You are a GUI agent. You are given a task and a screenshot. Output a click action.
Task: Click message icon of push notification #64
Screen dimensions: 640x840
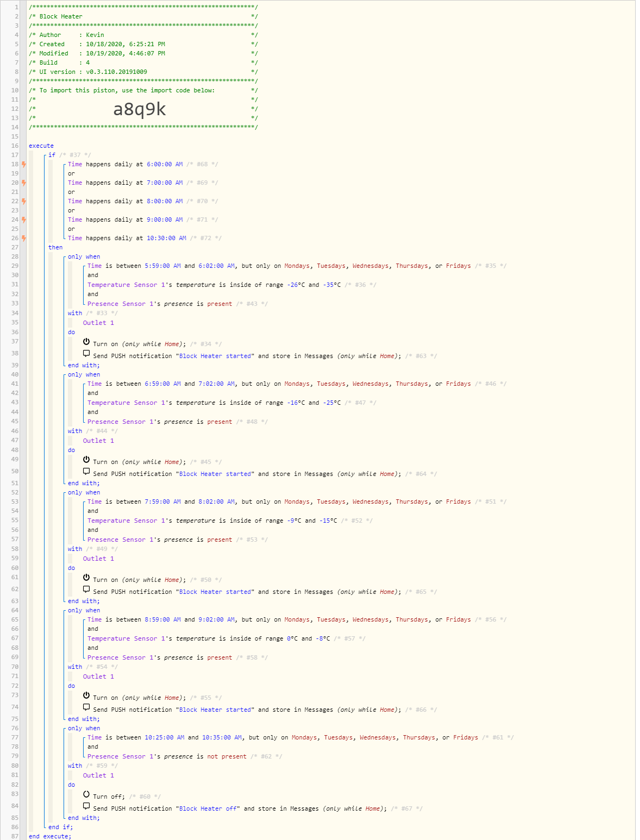(86, 472)
